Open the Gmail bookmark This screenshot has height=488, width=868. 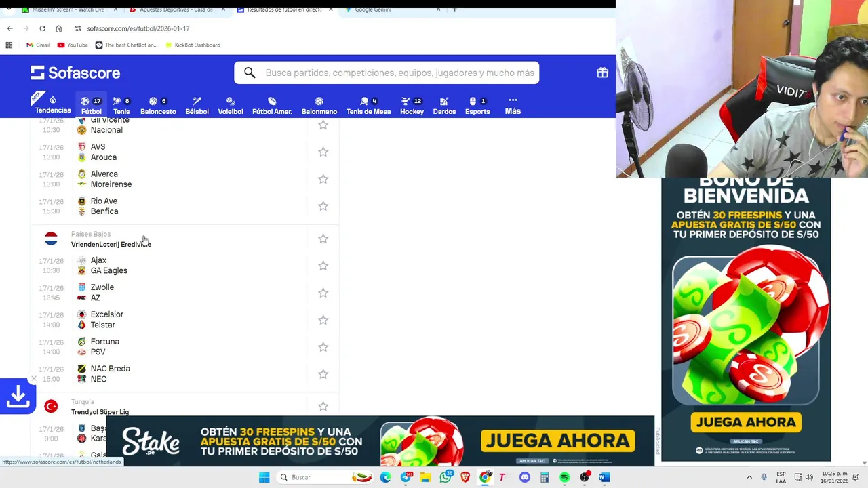(x=38, y=45)
